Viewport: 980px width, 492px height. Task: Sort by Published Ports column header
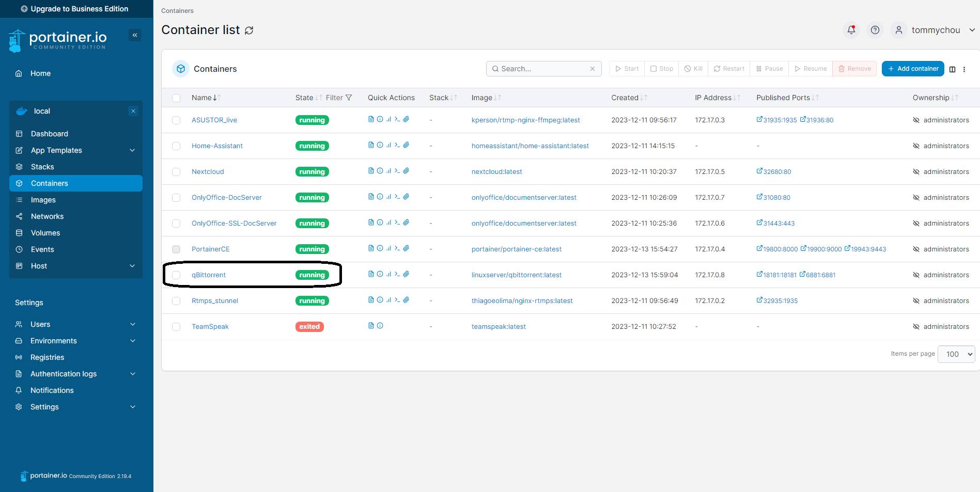coord(788,98)
